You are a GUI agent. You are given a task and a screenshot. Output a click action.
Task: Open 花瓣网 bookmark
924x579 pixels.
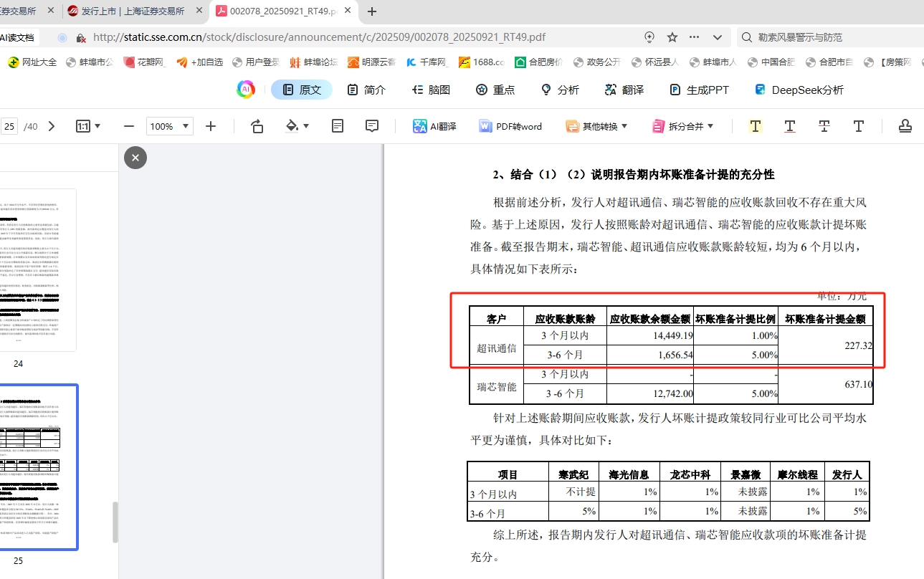(x=145, y=62)
